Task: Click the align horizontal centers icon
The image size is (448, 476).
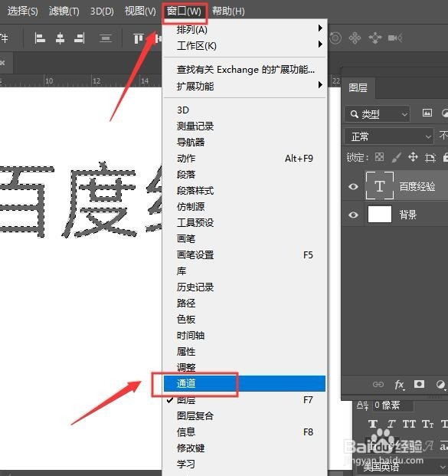Action: point(60,38)
